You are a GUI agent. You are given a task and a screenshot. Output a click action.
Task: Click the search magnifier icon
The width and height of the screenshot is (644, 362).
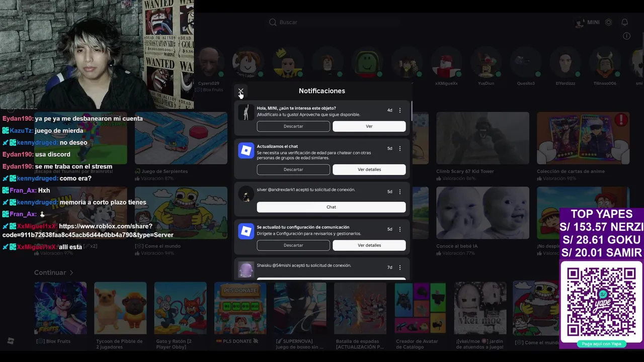[273, 22]
